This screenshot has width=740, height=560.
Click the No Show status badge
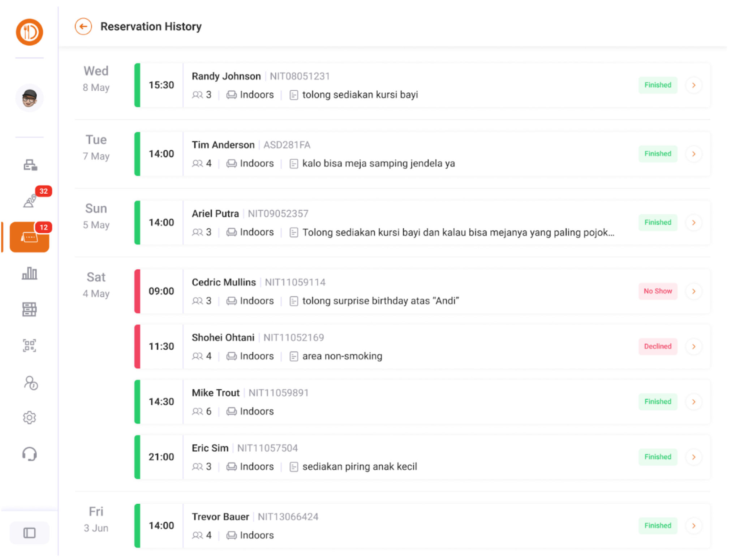click(x=658, y=291)
